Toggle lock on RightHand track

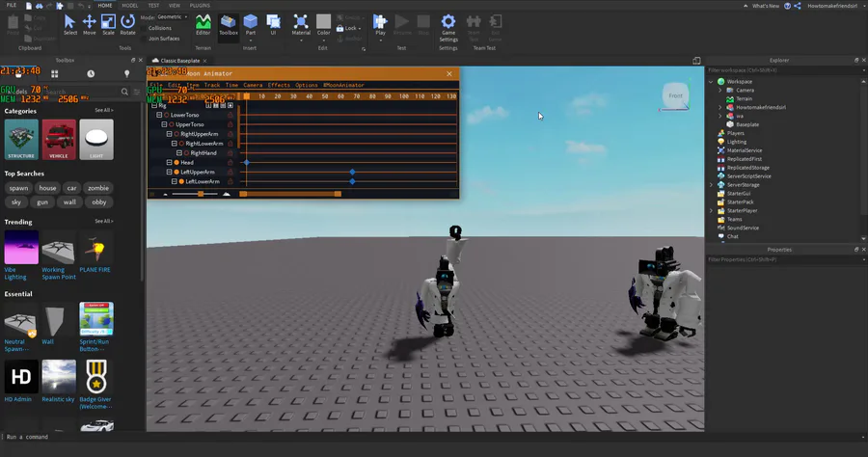(231, 153)
